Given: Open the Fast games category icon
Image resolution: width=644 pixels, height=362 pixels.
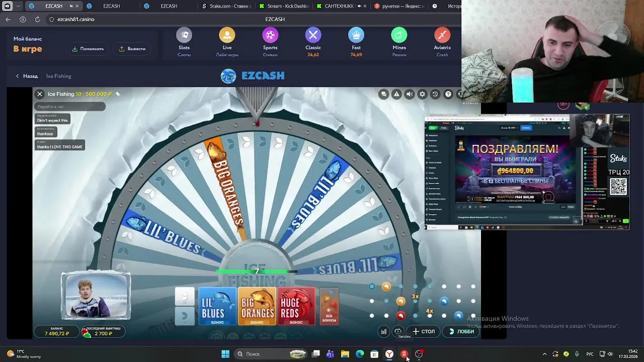Looking at the screenshot, I should 356,35.
